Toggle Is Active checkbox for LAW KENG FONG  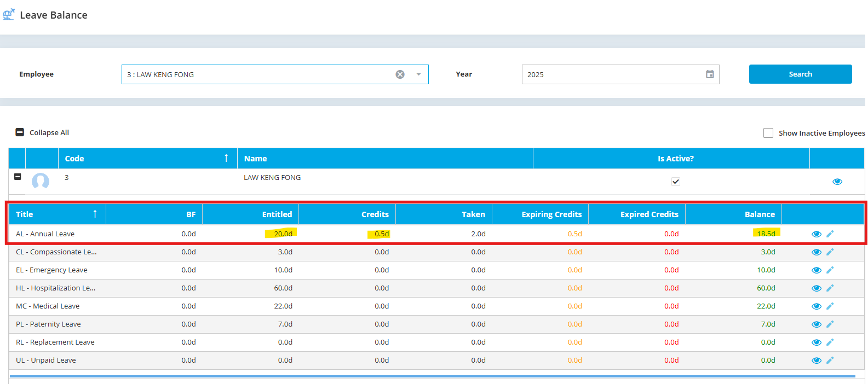coord(676,182)
